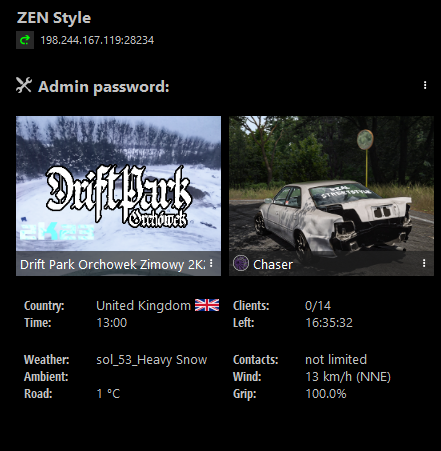Click the Grip 100.0% value
This screenshot has height=451, width=441.
[x=326, y=394]
